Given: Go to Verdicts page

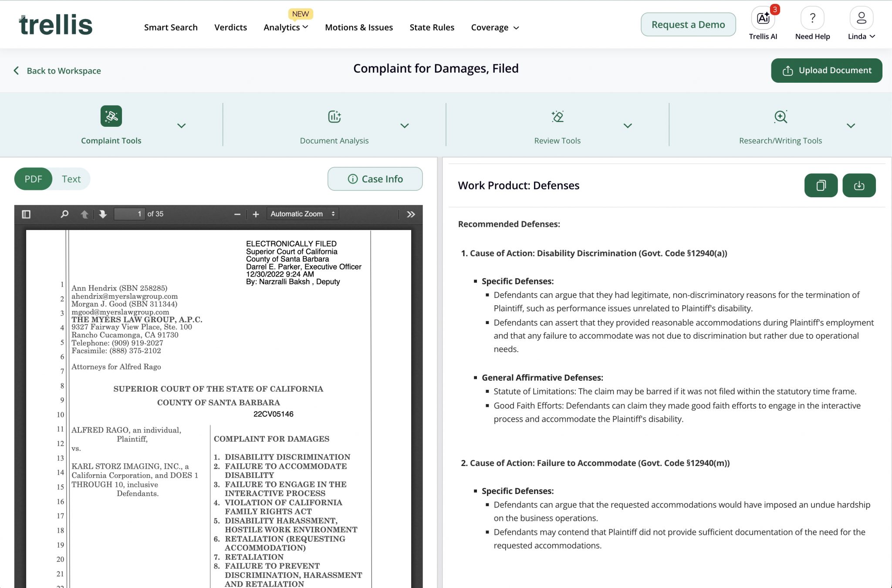Looking at the screenshot, I should [x=230, y=27].
